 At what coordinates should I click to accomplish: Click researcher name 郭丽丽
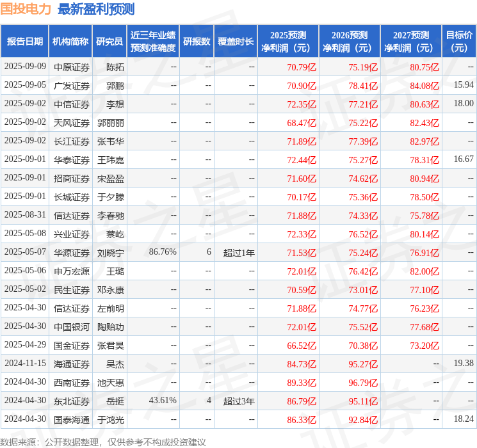(x=111, y=123)
